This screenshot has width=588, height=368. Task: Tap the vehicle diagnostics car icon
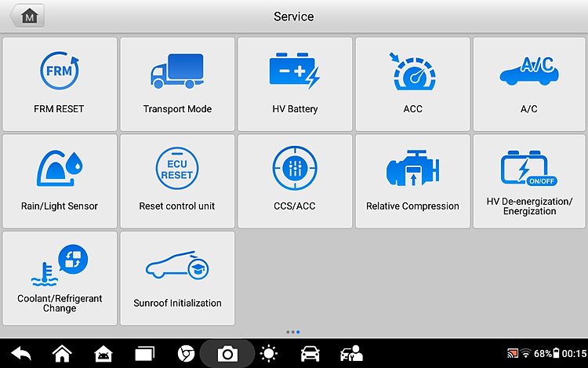pos(310,354)
